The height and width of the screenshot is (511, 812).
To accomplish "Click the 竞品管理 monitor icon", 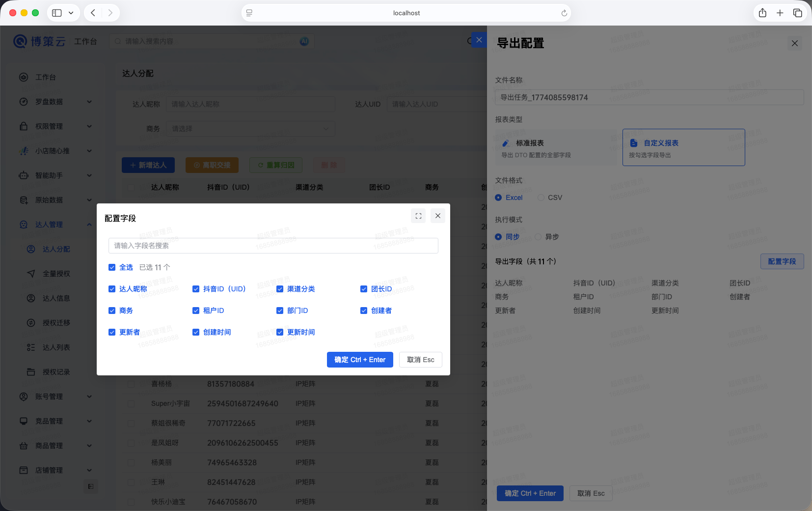I will point(24,421).
